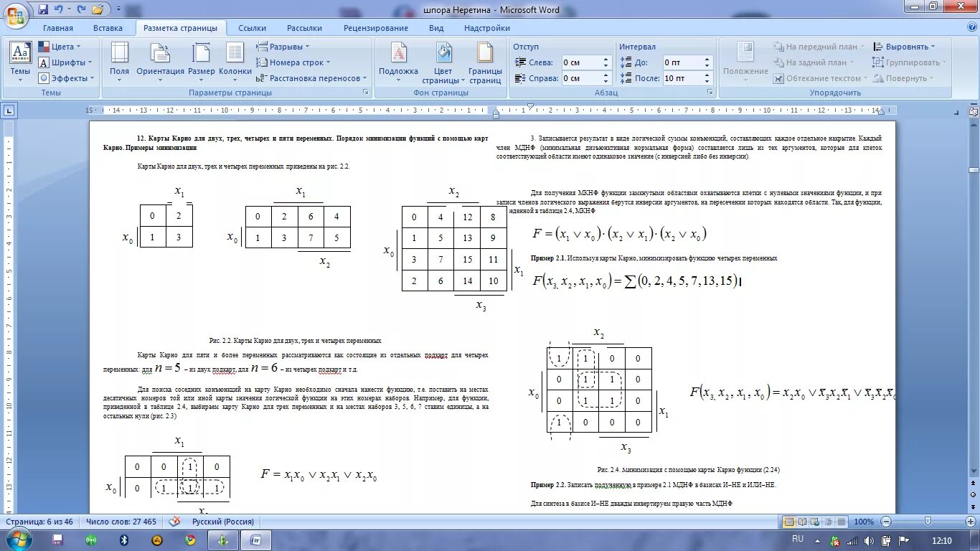Redo action in Quick Access toolbar
980x551 pixels.
pyautogui.click(x=81, y=10)
